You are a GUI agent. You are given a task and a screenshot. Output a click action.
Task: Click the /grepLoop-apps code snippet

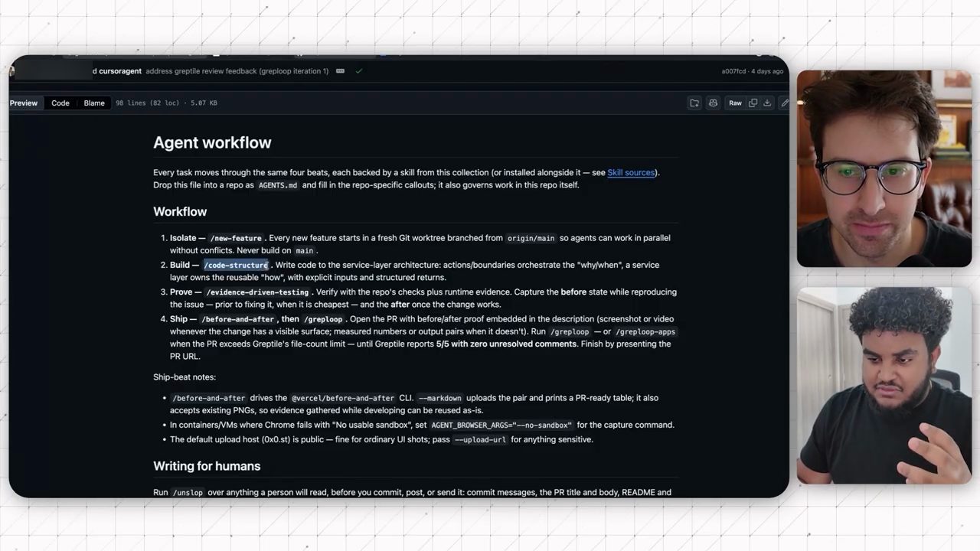click(x=645, y=332)
